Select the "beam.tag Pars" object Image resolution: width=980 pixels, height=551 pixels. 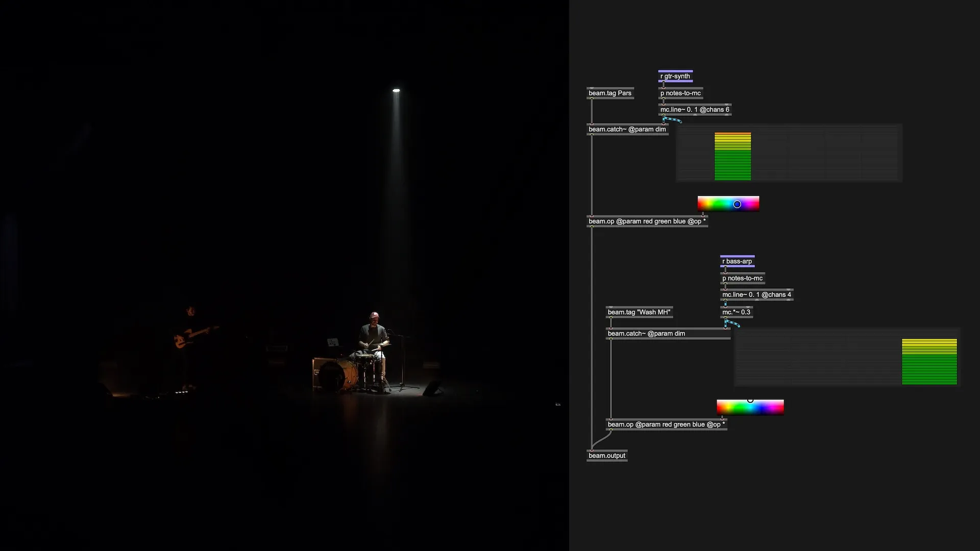(x=610, y=93)
